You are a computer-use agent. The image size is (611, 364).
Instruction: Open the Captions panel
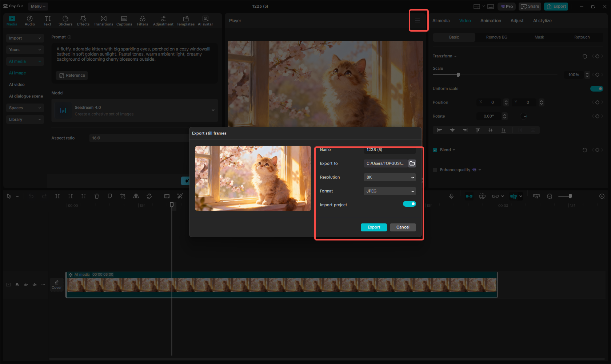coord(124,20)
